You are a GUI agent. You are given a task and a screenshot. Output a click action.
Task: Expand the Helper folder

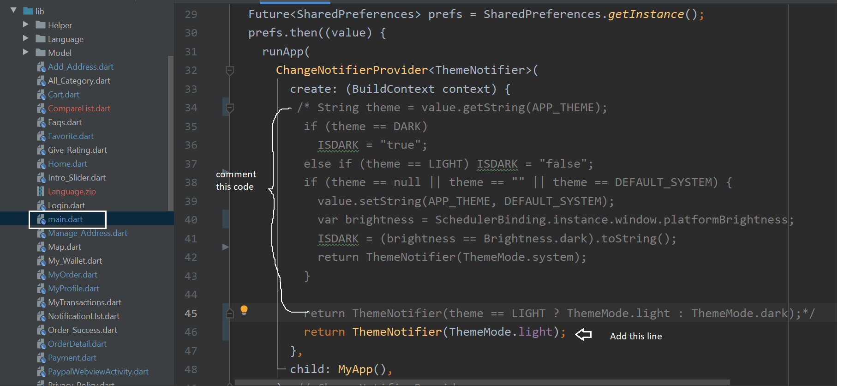click(26, 24)
